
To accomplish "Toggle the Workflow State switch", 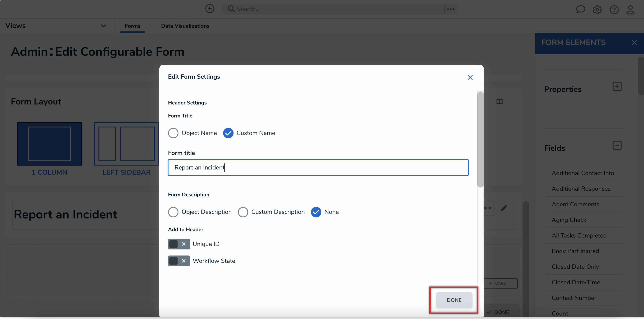I will 179,261.
